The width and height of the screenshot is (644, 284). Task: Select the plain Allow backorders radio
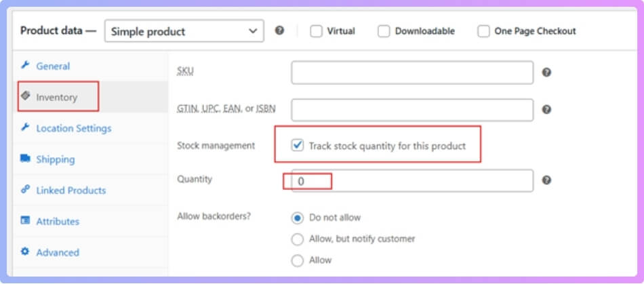(298, 260)
